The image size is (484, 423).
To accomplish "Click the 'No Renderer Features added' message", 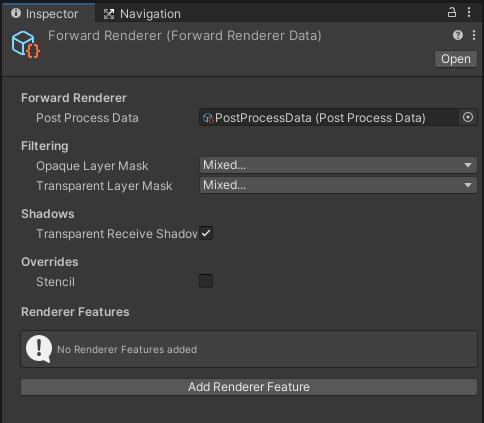I will point(127,349).
